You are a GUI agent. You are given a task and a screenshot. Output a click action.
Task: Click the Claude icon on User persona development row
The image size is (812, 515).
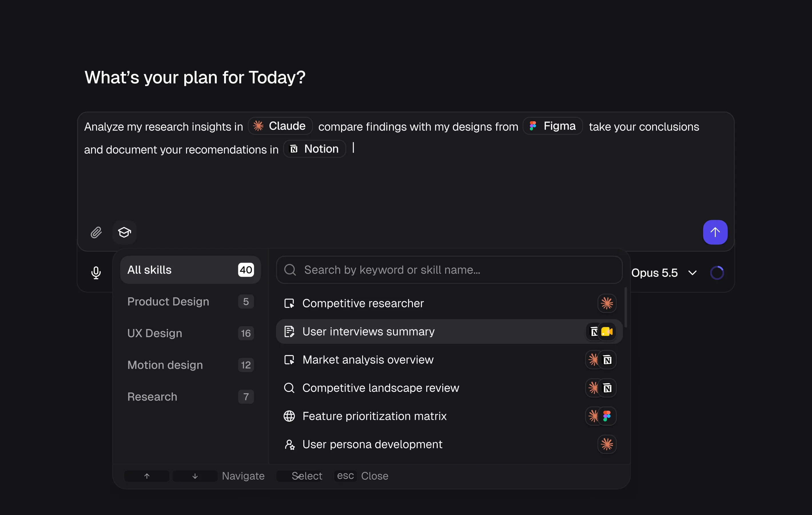[x=607, y=444]
